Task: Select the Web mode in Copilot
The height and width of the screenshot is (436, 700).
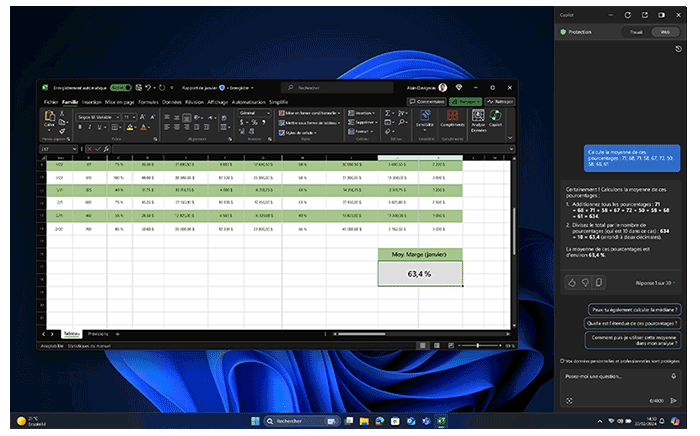Action: coord(663,32)
